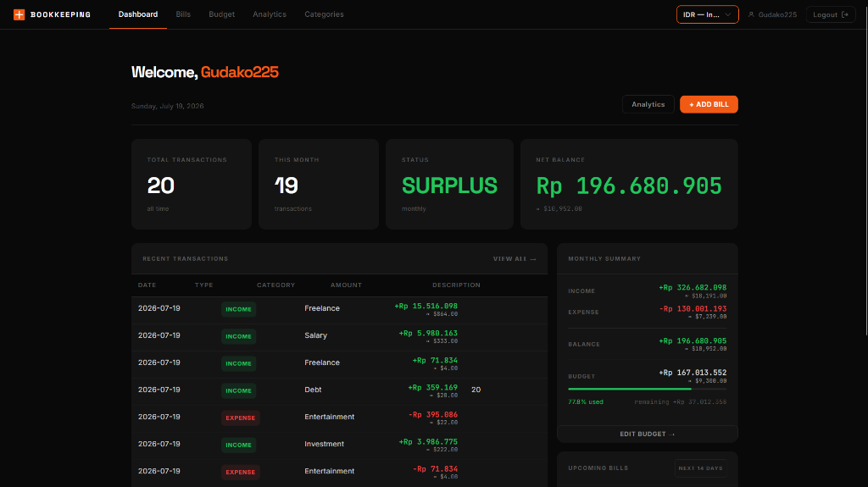Screen dimensions: 868x487
Task: Expand the IDR currency dropdown
Action: 708,14
